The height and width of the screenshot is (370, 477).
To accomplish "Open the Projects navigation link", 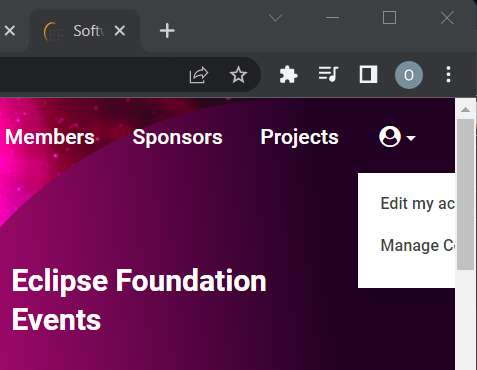I will pyautogui.click(x=299, y=137).
